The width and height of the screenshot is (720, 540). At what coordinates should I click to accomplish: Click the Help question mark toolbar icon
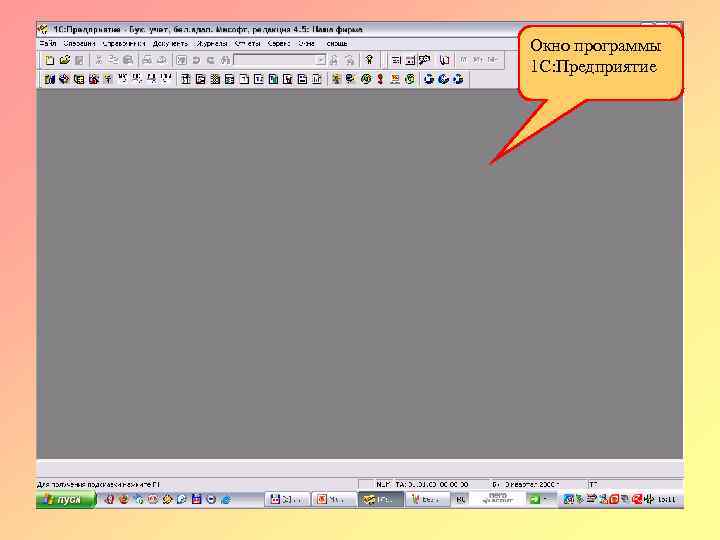point(369,60)
